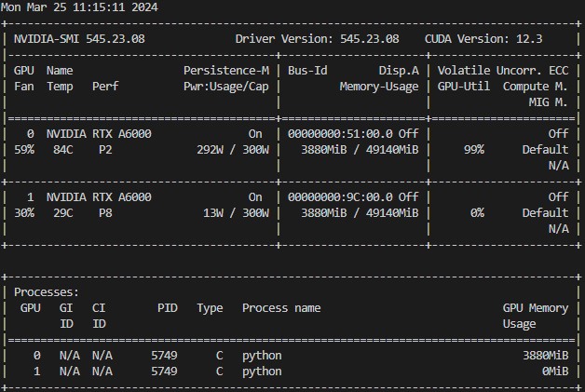Click the MIG M. header label
The image size is (585, 392).
548,101
